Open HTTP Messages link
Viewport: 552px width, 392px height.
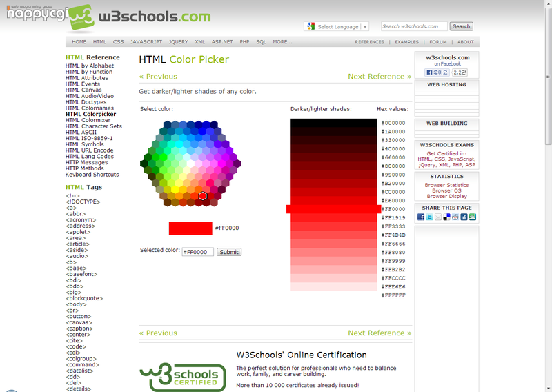coord(87,162)
